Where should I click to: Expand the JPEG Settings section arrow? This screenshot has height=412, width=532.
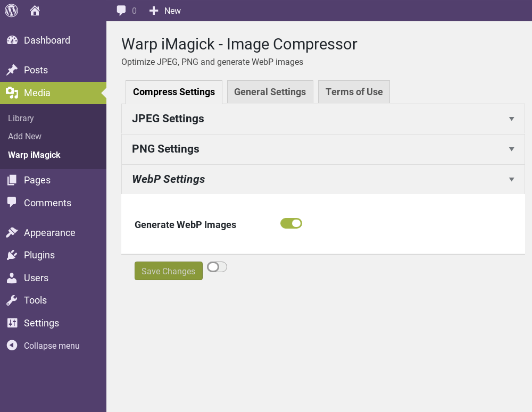click(511, 119)
